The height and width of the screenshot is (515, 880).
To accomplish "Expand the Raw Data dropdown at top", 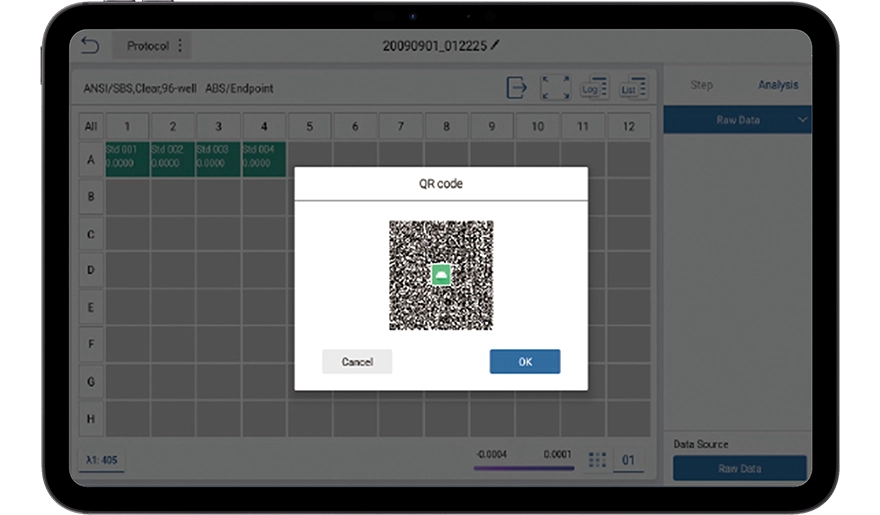I will [738, 120].
